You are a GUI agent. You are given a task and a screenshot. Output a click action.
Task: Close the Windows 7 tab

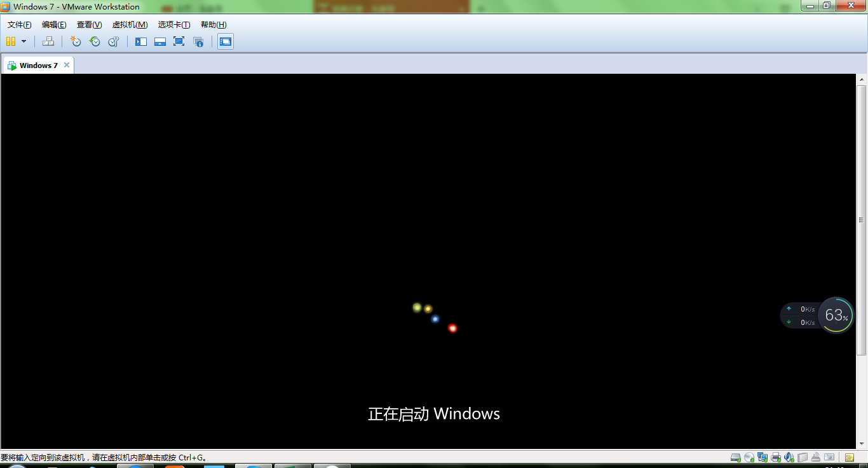coord(67,65)
